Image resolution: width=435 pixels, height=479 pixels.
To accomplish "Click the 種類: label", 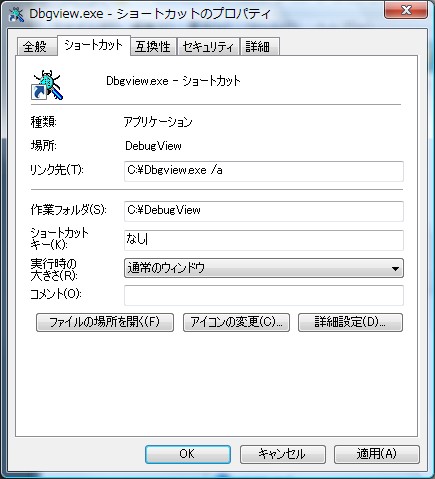I will pyautogui.click(x=44, y=122).
